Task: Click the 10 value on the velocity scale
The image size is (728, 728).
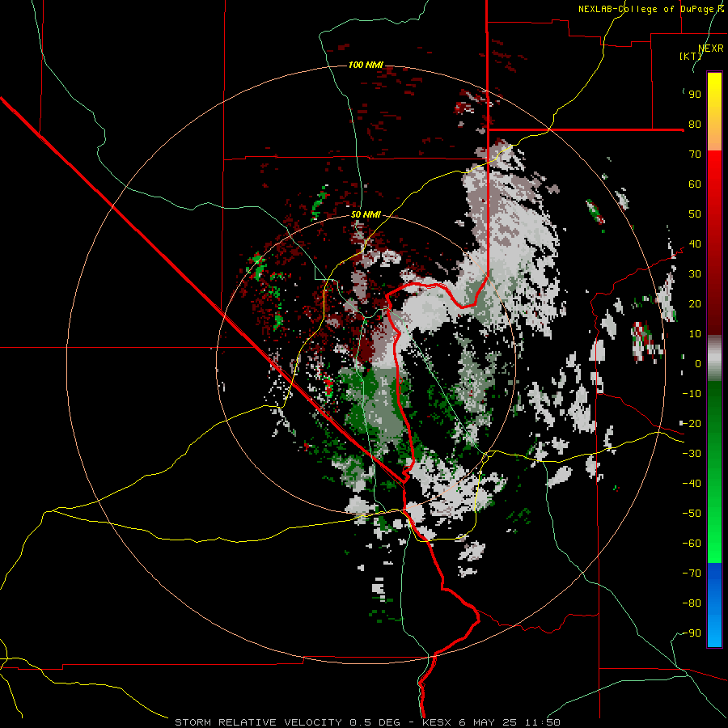Action: pos(695,334)
